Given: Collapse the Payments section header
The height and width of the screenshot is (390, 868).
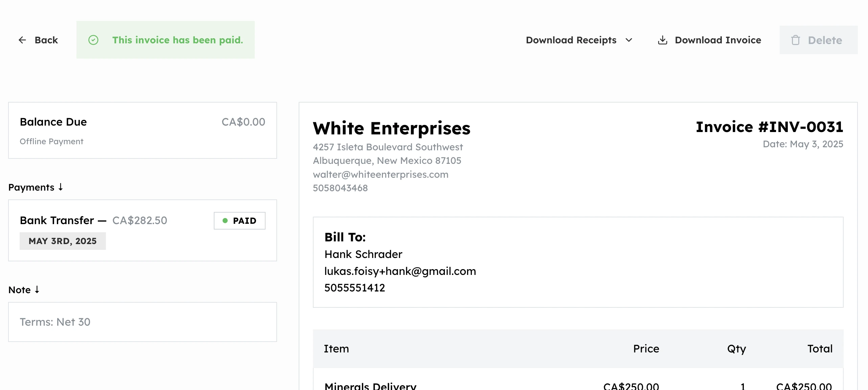Looking at the screenshot, I should (31, 187).
